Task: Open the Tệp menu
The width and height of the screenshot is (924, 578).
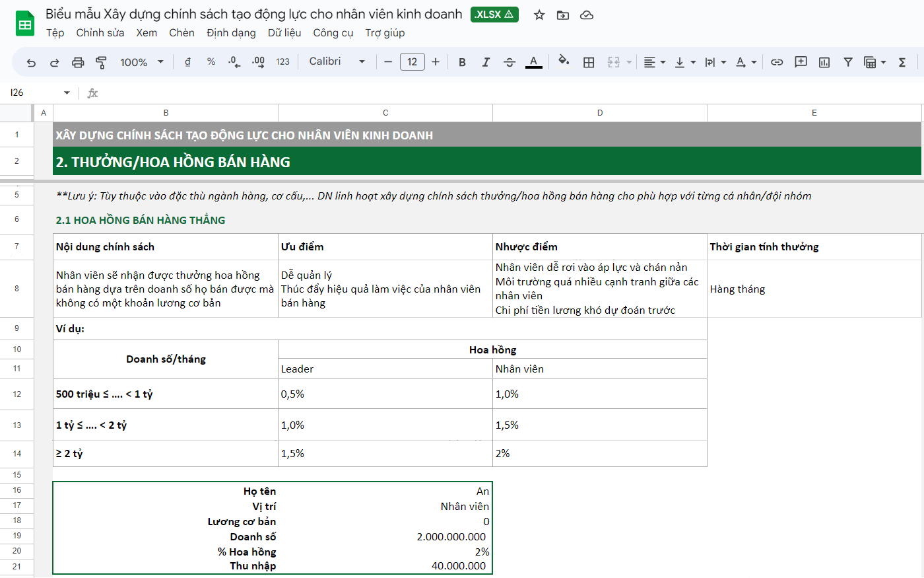Action: click(x=55, y=32)
